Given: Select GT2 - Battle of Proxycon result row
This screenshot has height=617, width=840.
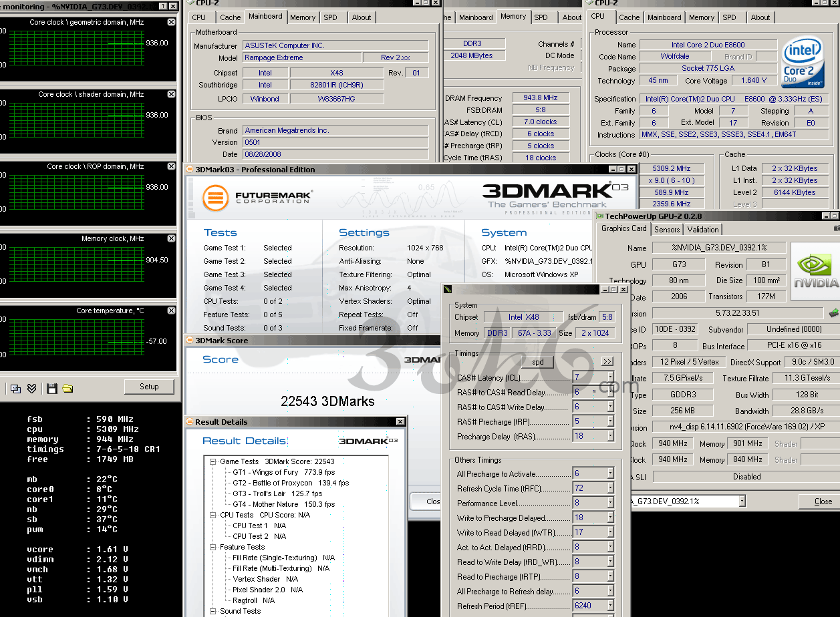Looking at the screenshot, I should tap(291, 483).
